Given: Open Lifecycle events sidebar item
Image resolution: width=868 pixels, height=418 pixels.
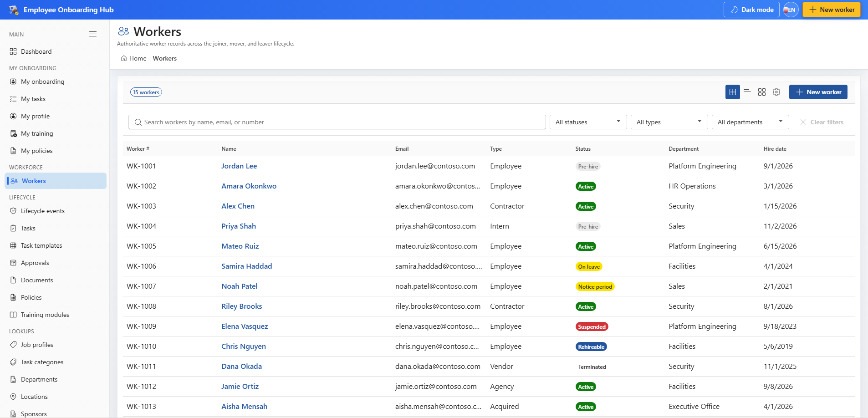Looking at the screenshot, I should point(56,211).
